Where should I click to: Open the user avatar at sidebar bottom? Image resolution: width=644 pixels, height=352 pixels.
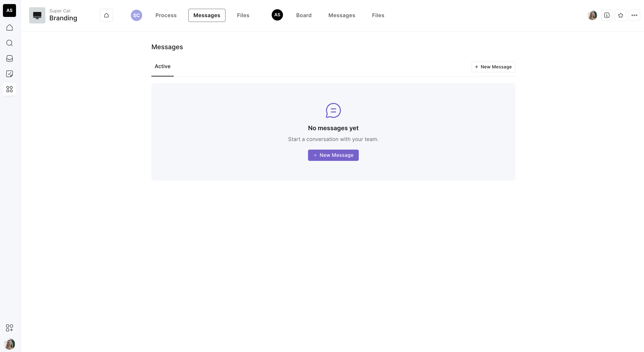click(9, 344)
